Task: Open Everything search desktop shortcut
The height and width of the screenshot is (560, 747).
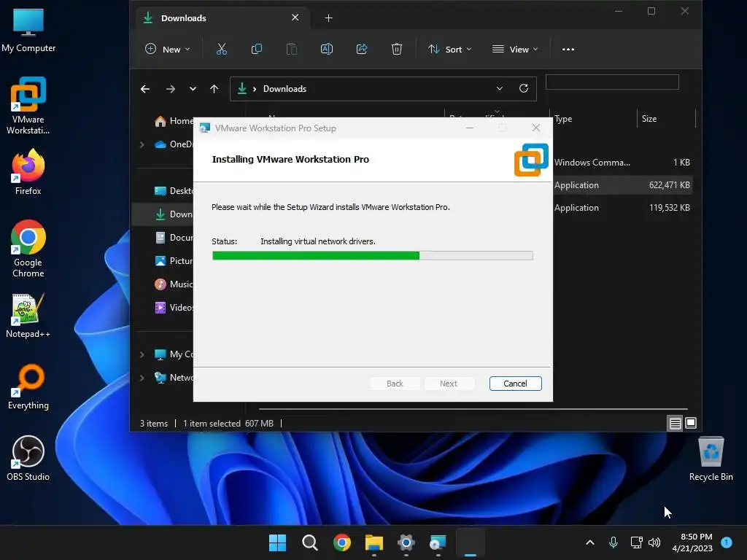Action: click(28, 386)
